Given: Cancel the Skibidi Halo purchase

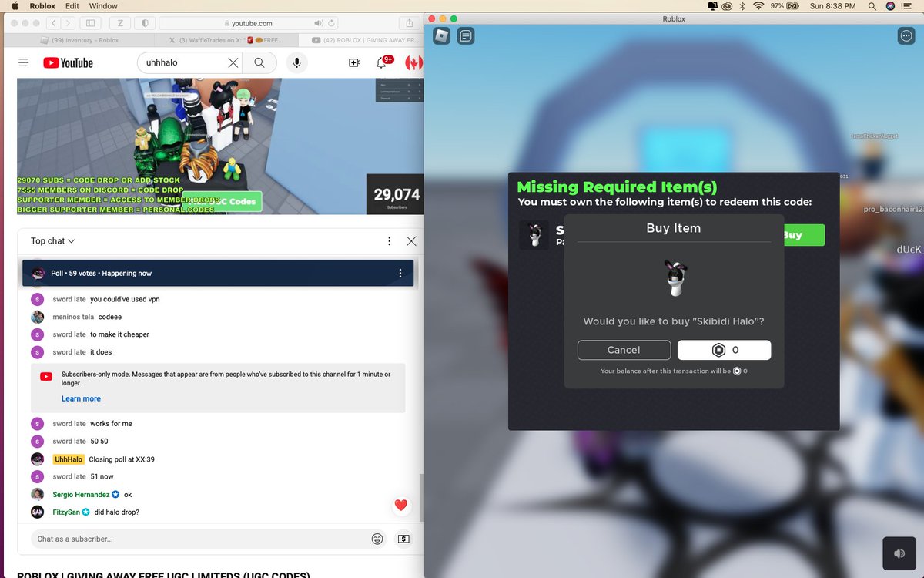Looking at the screenshot, I should pos(624,350).
